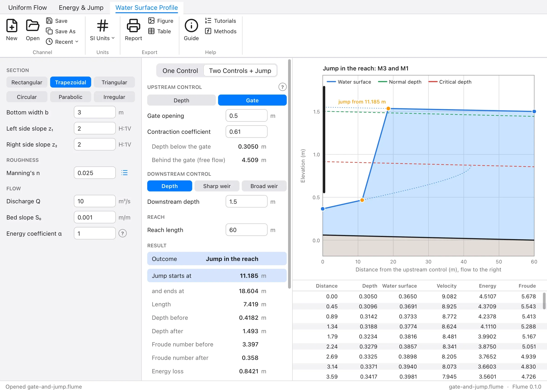Click the Bottom width b input
547x392 pixels.
(95, 112)
